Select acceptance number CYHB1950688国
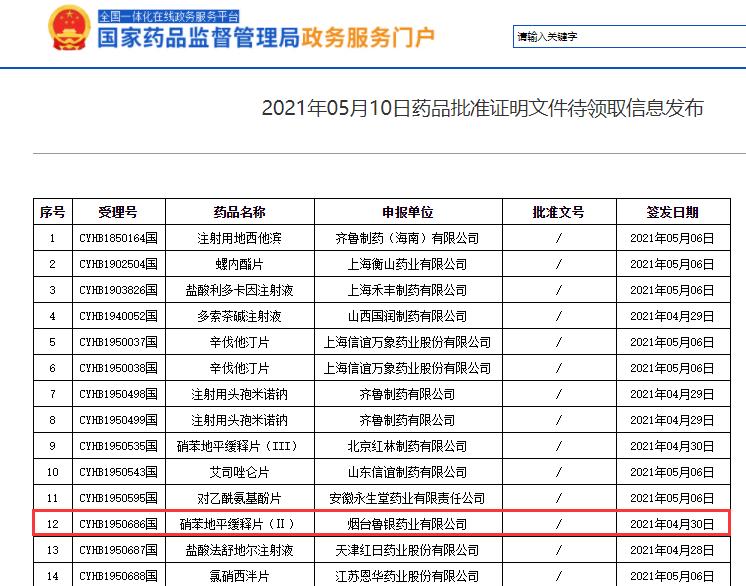 click(x=118, y=576)
